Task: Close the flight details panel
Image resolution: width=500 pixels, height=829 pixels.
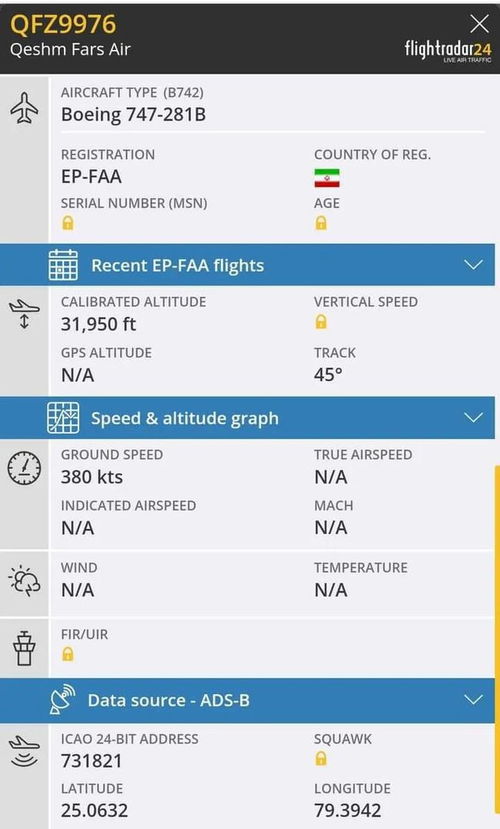Action: tap(479, 24)
